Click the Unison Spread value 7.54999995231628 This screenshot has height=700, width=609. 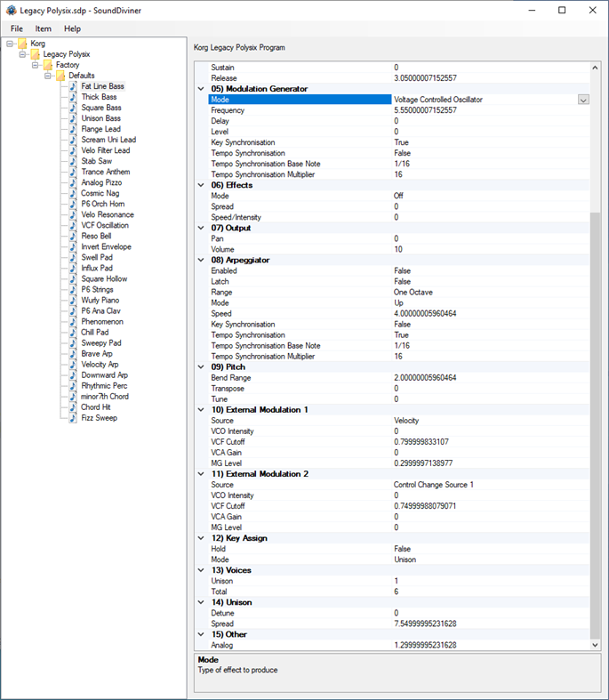coord(425,624)
